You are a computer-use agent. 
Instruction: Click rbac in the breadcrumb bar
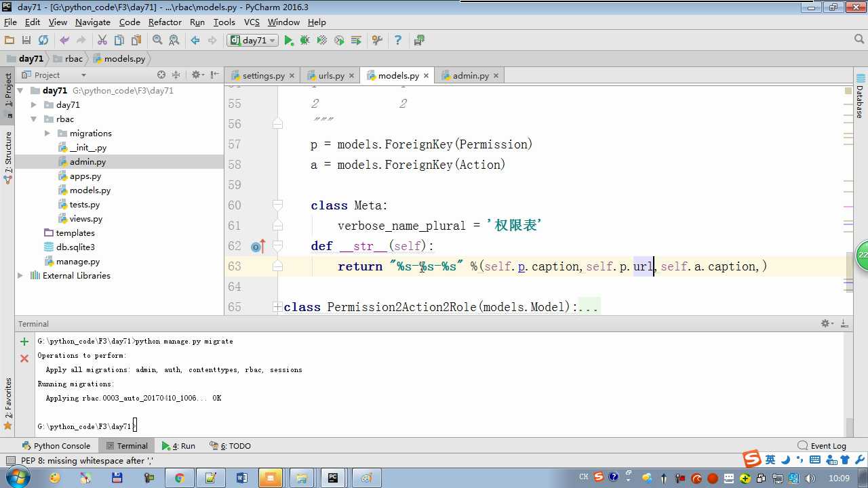point(69,59)
